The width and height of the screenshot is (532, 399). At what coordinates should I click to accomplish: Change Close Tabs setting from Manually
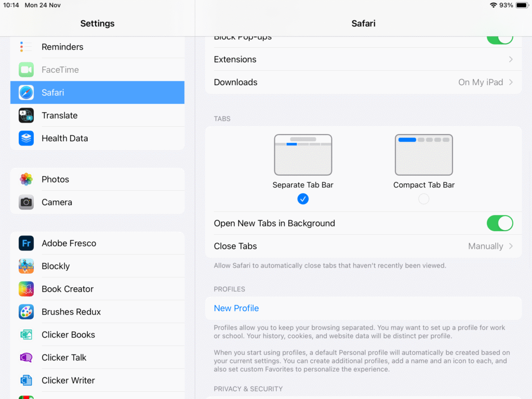(x=490, y=246)
